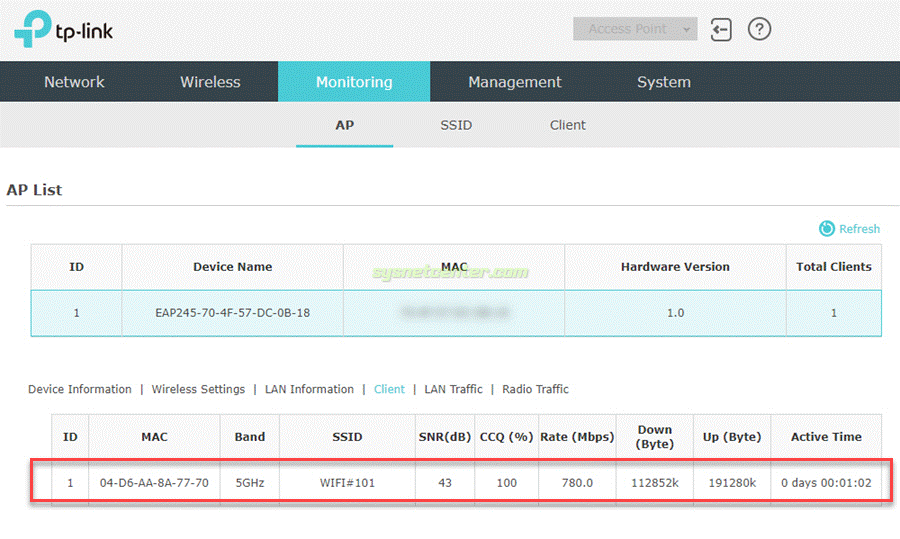Open the Management menu
The height and width of the screenshot is (539, 900).
tap(515, 82)
